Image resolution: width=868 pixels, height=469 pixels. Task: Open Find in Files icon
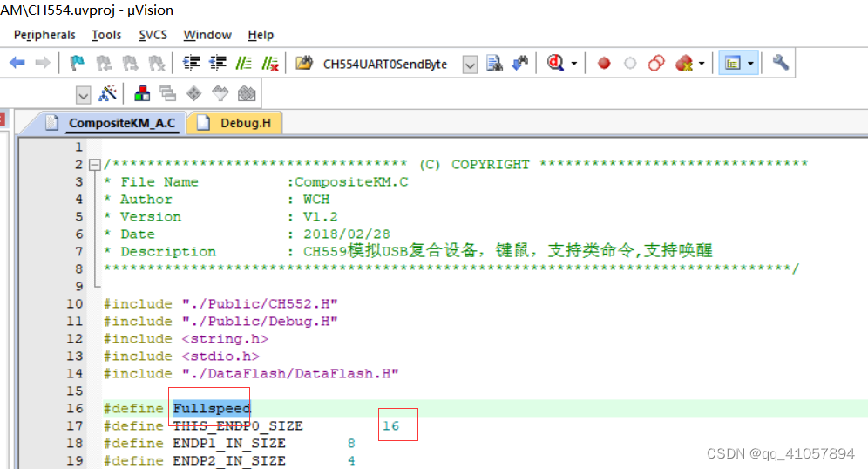pos(304,63)
